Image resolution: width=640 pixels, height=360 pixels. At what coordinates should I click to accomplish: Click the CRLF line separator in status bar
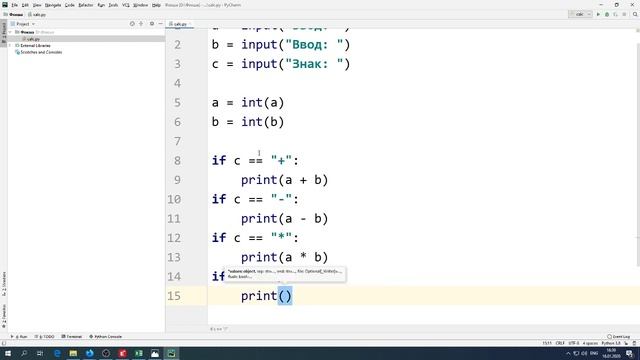(560, 343)
